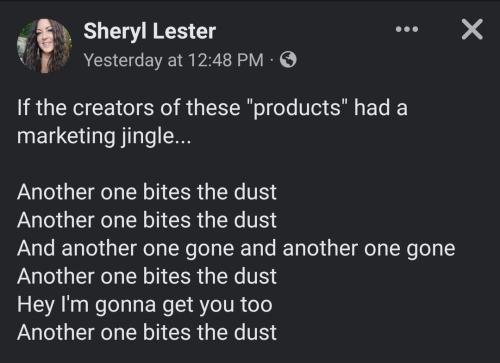
Task: Open Sheryl Lester's profile picture
Action: (44, 45)
